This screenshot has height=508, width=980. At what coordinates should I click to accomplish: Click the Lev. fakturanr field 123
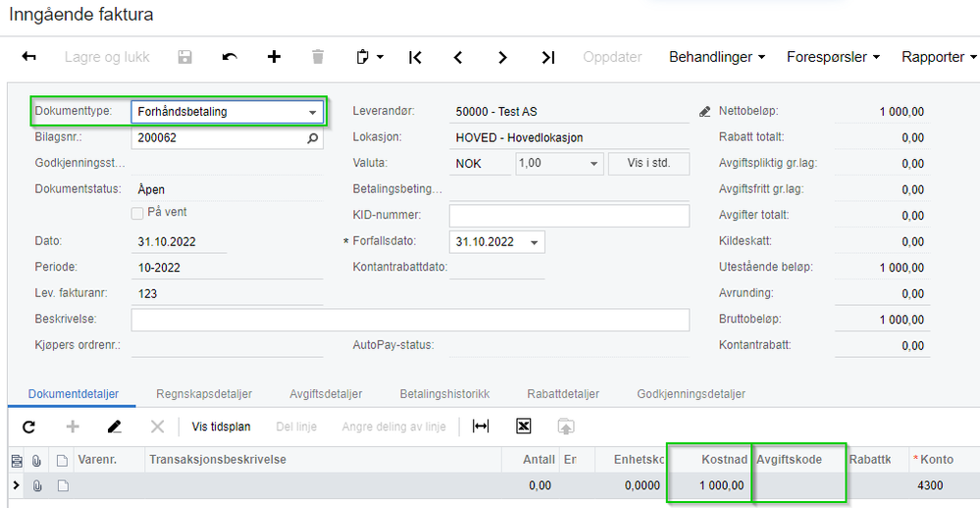(x=227, y=293)
